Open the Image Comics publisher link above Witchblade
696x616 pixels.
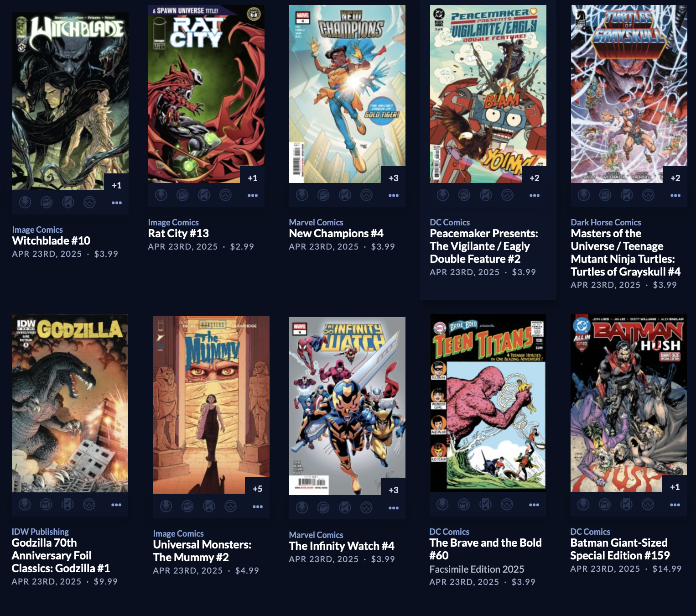tap(37, 230)
